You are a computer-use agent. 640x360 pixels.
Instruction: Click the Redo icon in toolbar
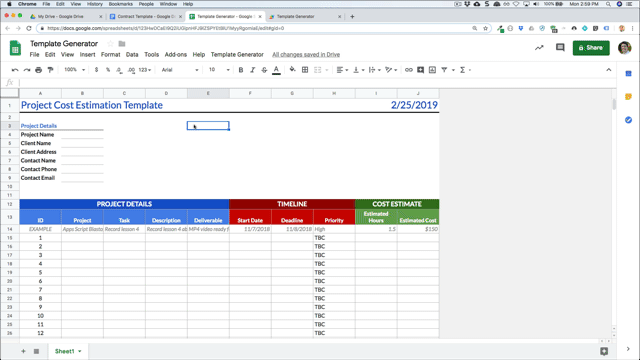click(27, 70)
